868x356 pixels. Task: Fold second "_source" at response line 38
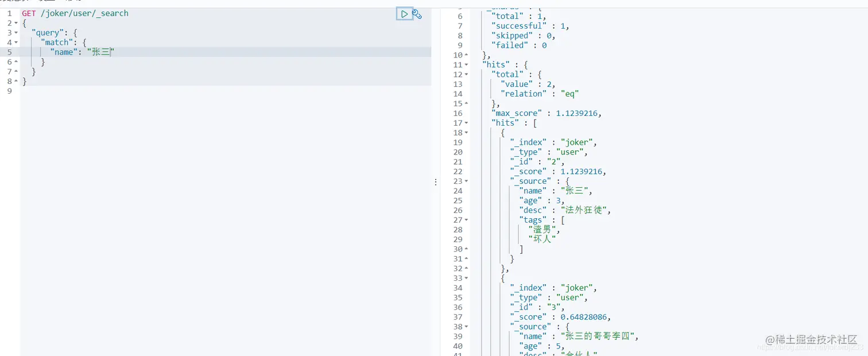466,327
